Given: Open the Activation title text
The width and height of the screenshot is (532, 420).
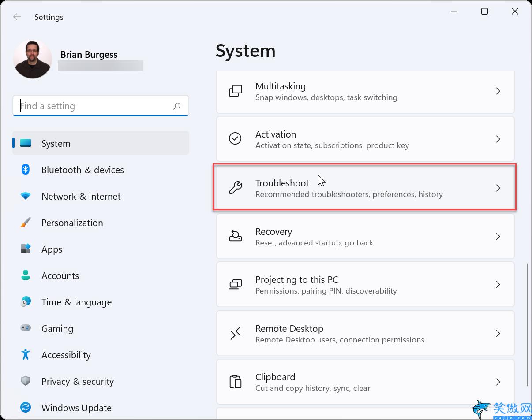Looking at the screenshot, I should click(x=276, y=134).
